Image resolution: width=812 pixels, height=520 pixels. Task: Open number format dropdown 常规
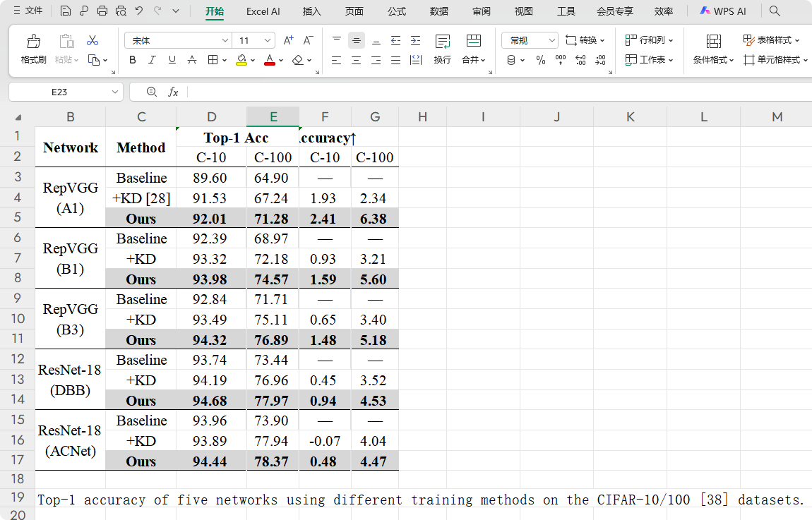[551, 40]
